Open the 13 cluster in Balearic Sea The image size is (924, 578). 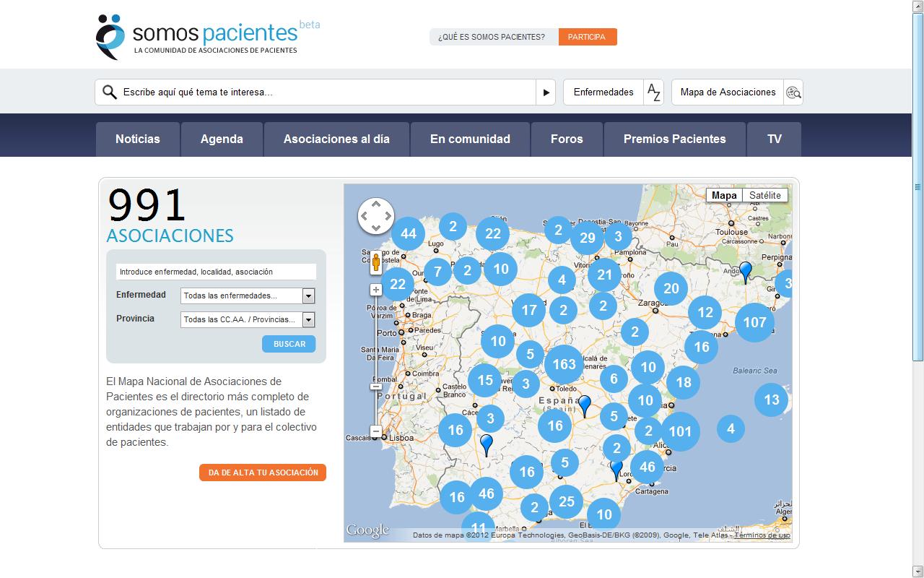coord(772,400)
